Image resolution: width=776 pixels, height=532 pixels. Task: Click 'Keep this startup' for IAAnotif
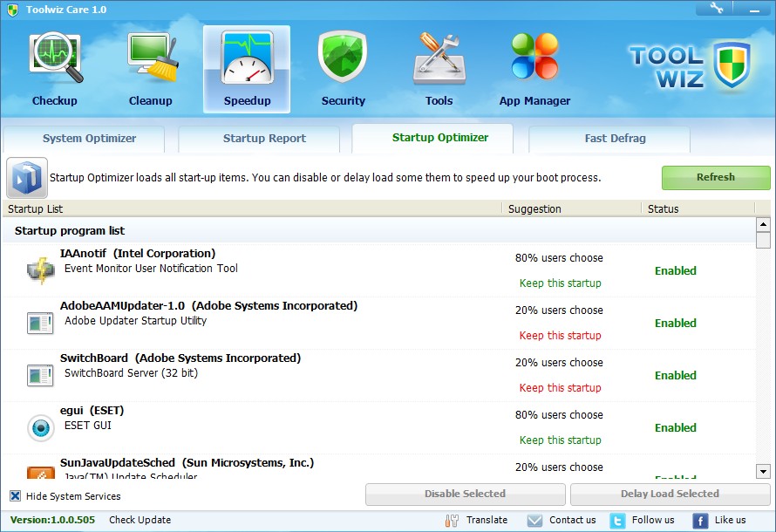click(x=561, y=283)
